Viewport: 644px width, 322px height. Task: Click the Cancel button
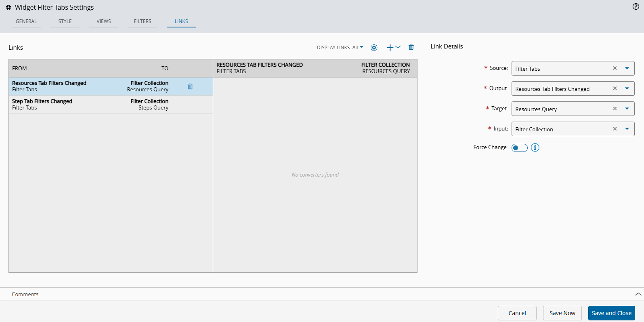pos(517,313)
